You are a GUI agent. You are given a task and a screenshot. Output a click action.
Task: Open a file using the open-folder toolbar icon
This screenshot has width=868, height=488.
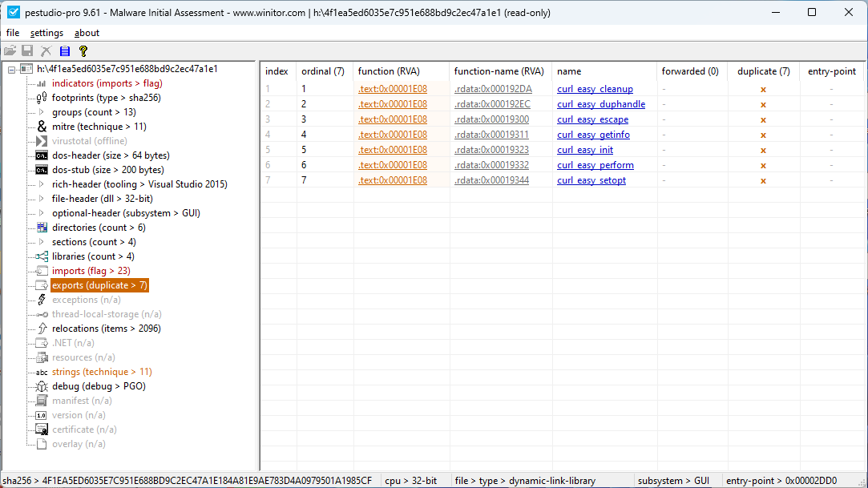11,50
